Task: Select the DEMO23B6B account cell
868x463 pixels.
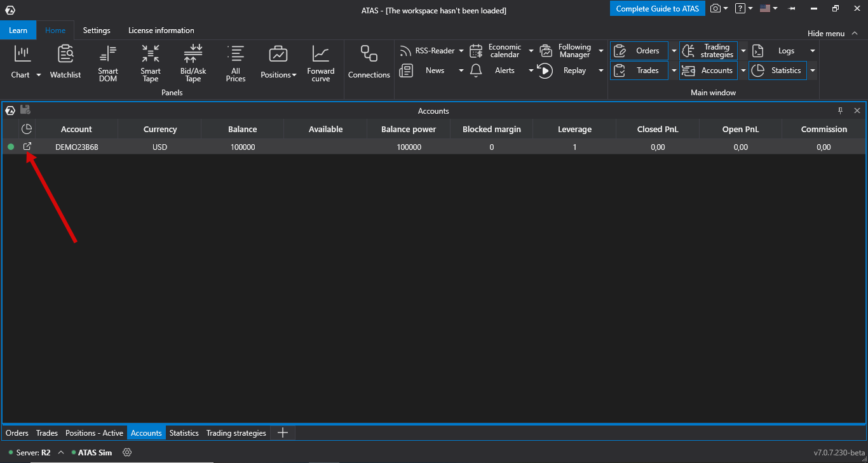Action: [x=77, y=147]
